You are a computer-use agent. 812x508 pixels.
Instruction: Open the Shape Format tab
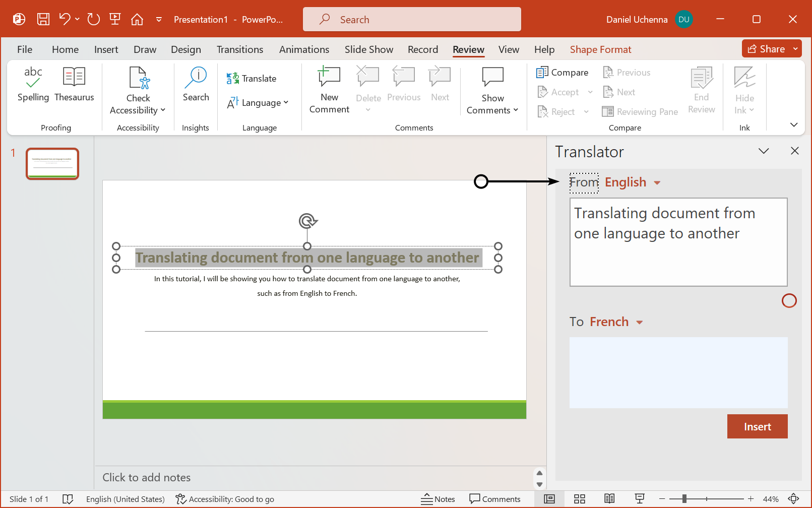[x=600, y=49]
